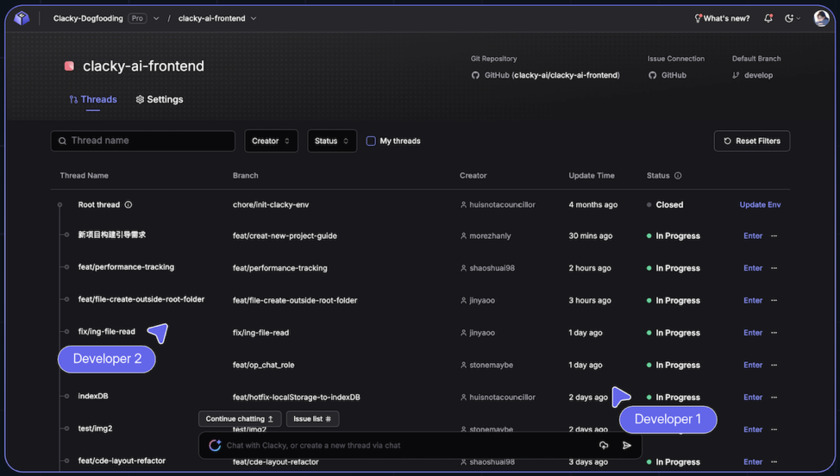Click the Root thread info icon
This screenshot has width=840, height=476.
pyautogui.click(x=128, y=205)
